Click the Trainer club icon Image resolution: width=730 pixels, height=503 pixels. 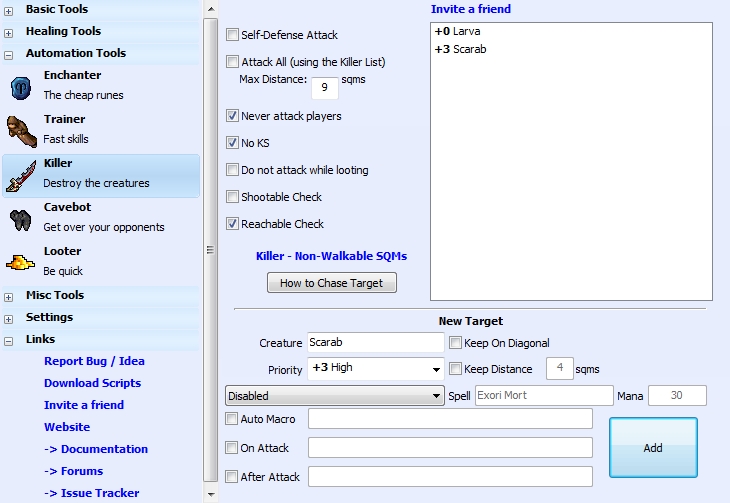pos(22,130)
